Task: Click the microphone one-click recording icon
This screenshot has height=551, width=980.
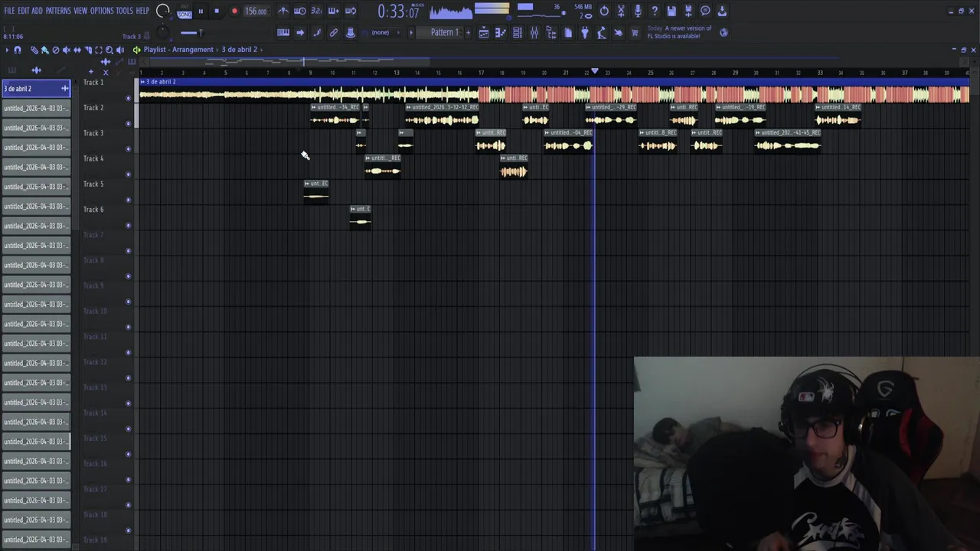Action: point(638,11)
